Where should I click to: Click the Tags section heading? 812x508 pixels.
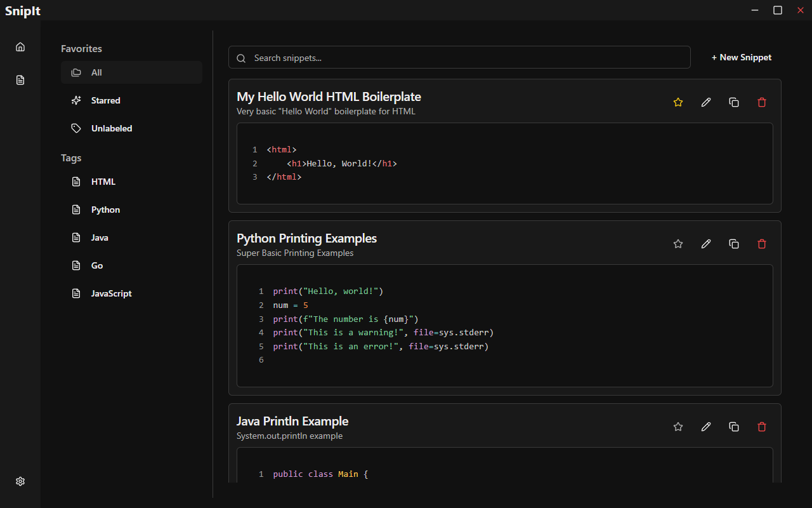[x=71, y=157]
